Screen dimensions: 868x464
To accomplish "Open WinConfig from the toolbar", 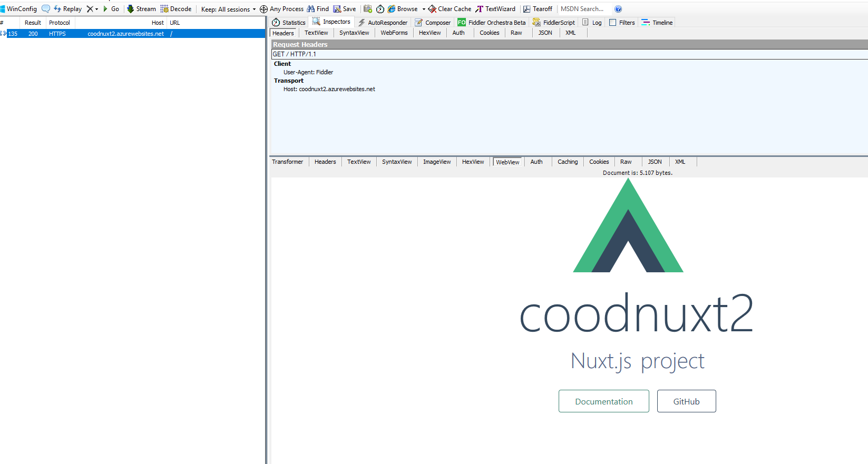I will 19,9.
